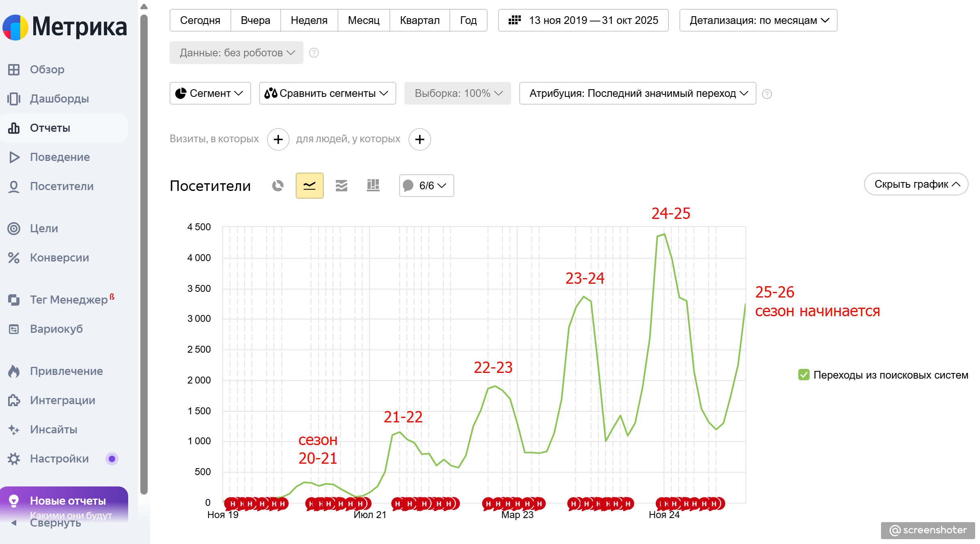The height and width of the screenshot is (544, 980).
Task: Open the Детализация по месяцам dropdown
Action: (758, 20)
